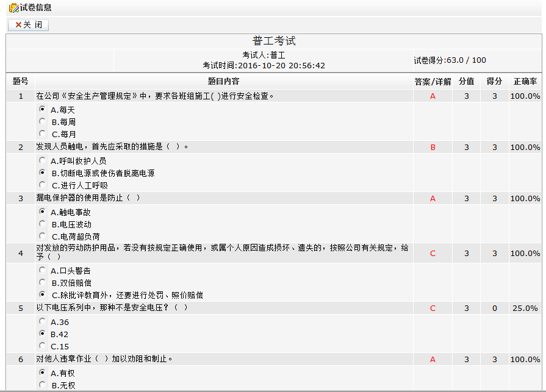
Task: Choose B.切断电源或使伤者脱离电源 option
Action: [42, 173]
